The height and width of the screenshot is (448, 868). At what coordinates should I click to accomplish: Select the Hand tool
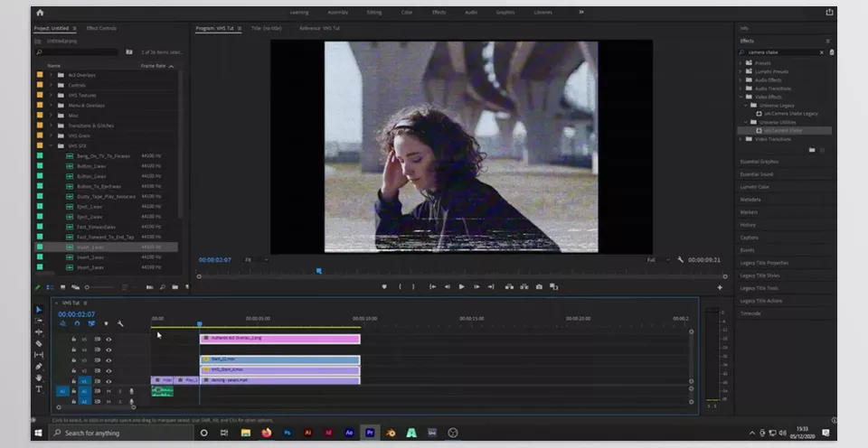point(39,378)
